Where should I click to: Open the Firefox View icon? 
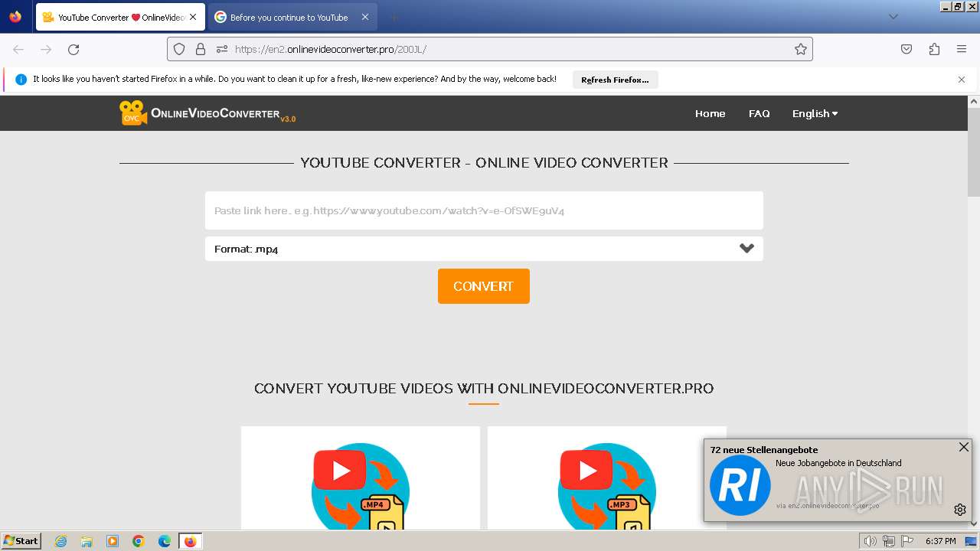tap(15, 17)
